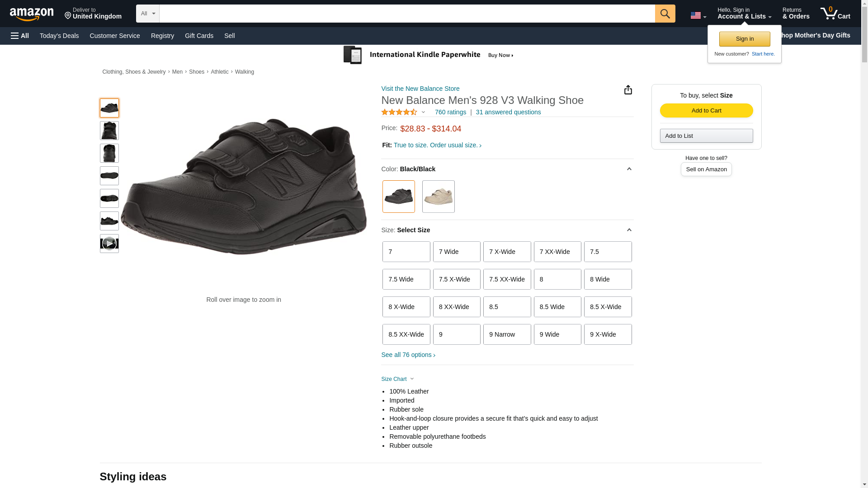The height and width of the screenshot is (488, 868).
Task: Select size 8.5 X-Wide option
Action: click(x=608, y=307)
